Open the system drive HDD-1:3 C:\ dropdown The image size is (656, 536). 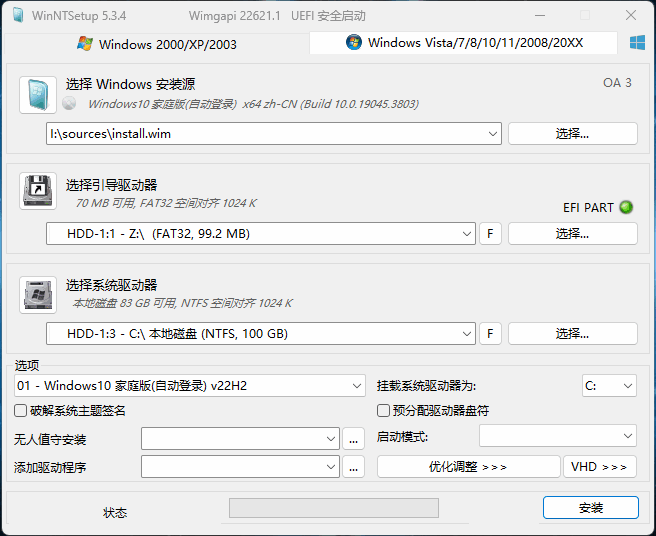tap(466, 333)
